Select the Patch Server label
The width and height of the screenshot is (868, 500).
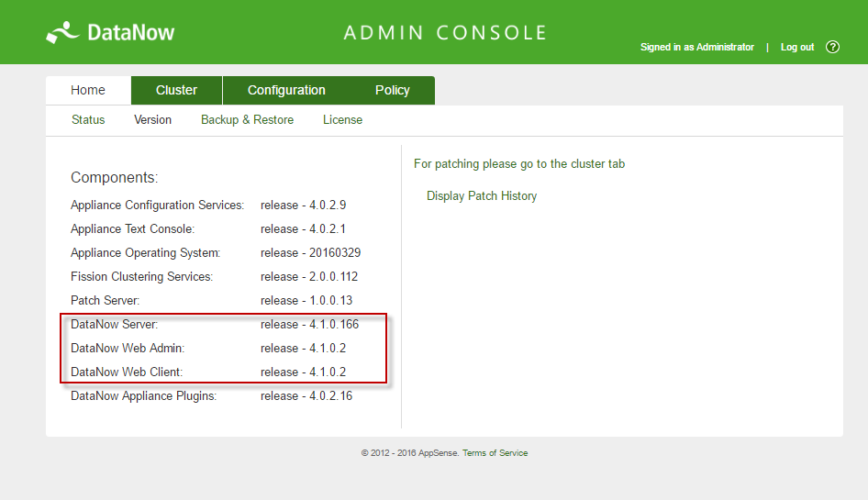pos(106,300)
